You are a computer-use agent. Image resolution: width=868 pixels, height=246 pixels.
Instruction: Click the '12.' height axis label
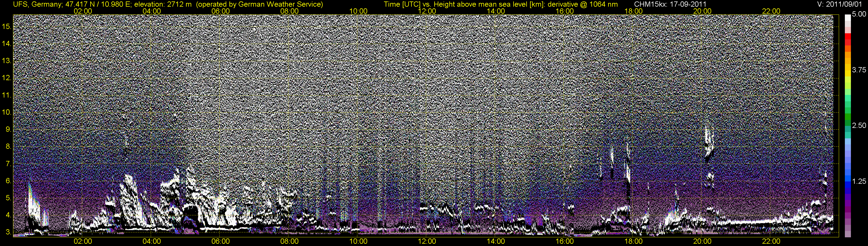(7, 78)
